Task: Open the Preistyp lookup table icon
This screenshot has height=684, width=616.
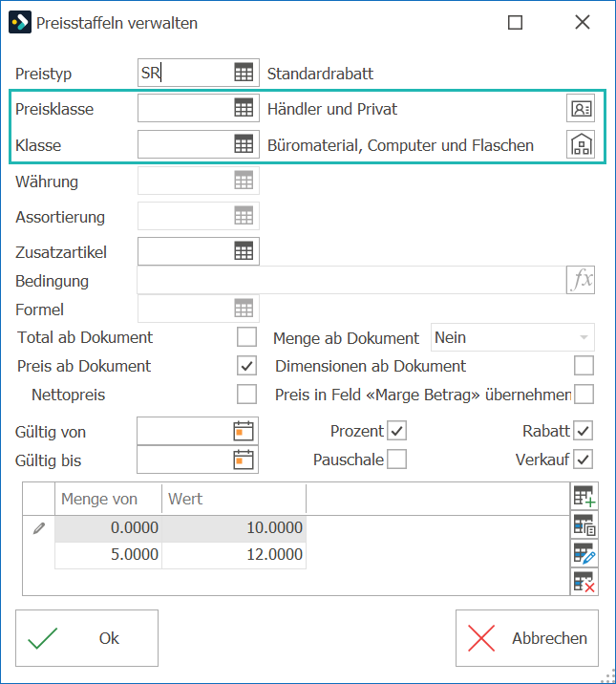Action: pyautogui.click(x=244, y=73)
